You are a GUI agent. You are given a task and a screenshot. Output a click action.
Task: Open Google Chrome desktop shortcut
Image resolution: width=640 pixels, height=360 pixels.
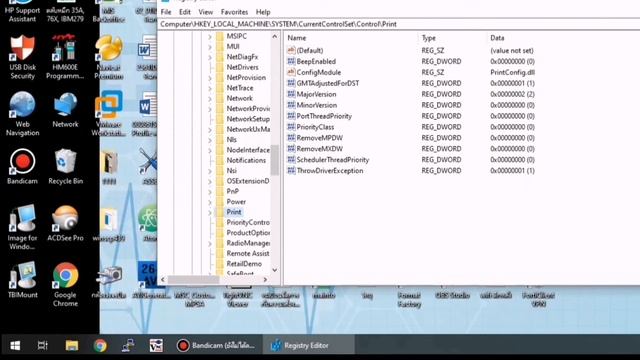tap(65, 284)
